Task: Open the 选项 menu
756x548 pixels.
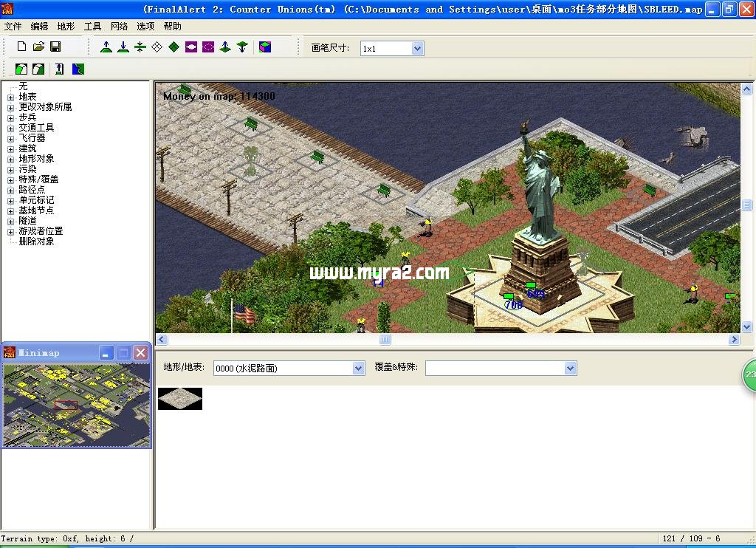Action: coord(145,26)
